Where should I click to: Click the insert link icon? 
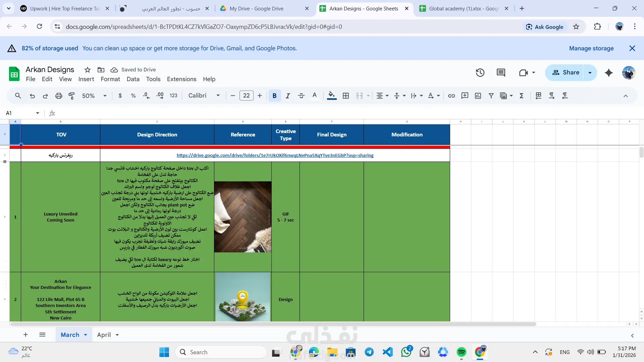(451, 96)
